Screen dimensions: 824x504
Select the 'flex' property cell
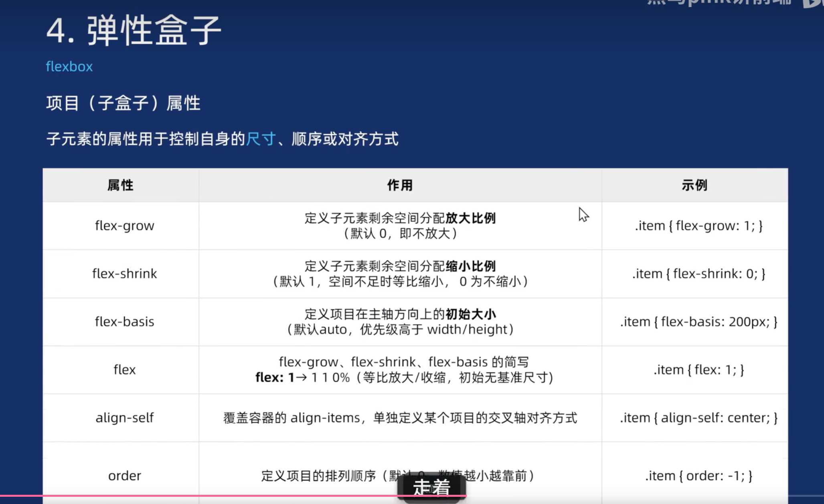[x=124, y=369]
